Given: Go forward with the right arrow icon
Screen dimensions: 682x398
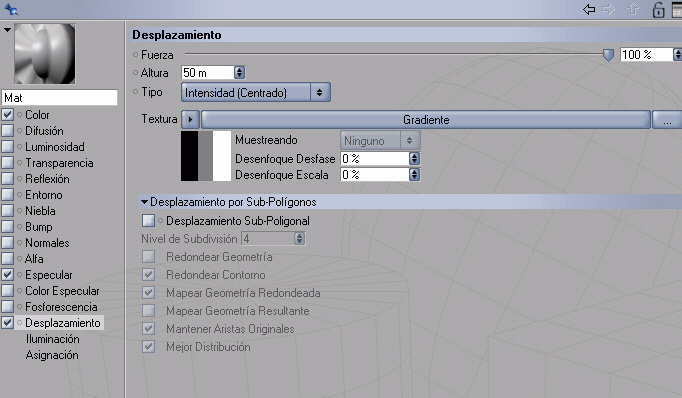Looking at the screenshot, I should (608, 9).
